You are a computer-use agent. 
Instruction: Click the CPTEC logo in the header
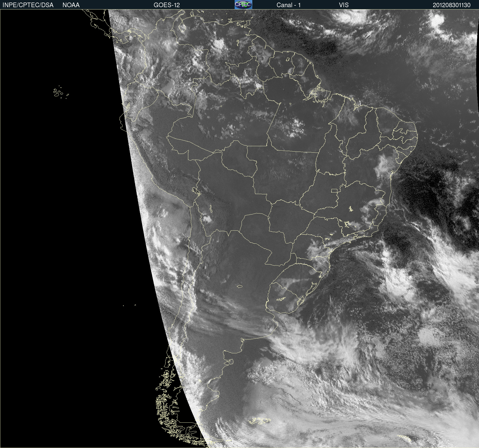point(243,5)
